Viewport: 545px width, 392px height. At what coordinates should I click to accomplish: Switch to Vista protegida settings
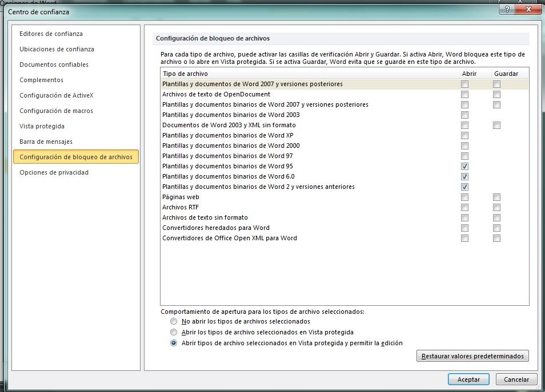point(42,126)
